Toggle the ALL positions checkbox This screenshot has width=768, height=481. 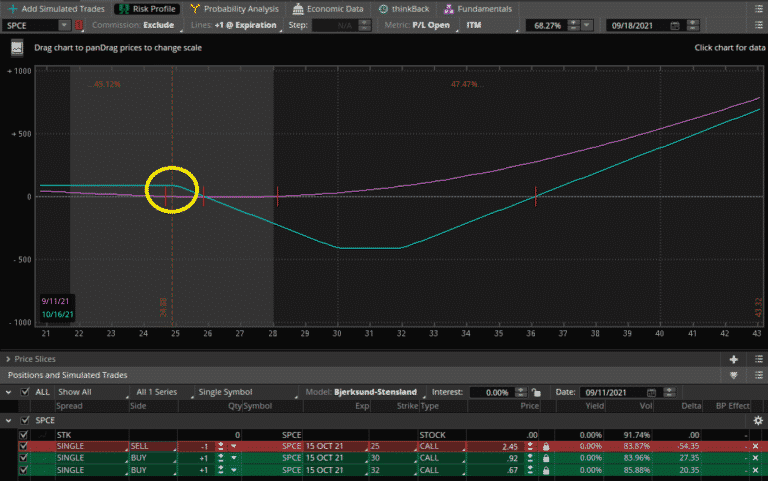point(25,392)
